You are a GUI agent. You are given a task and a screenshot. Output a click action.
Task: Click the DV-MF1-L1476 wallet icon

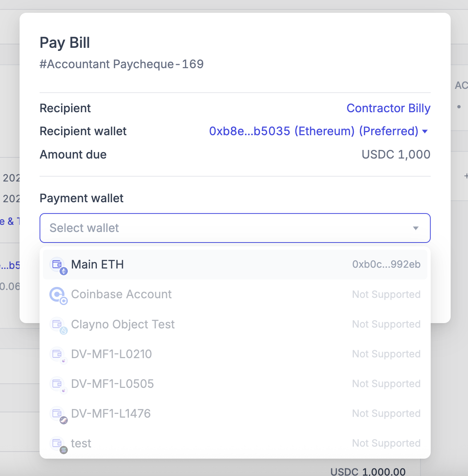pos(58,414)
